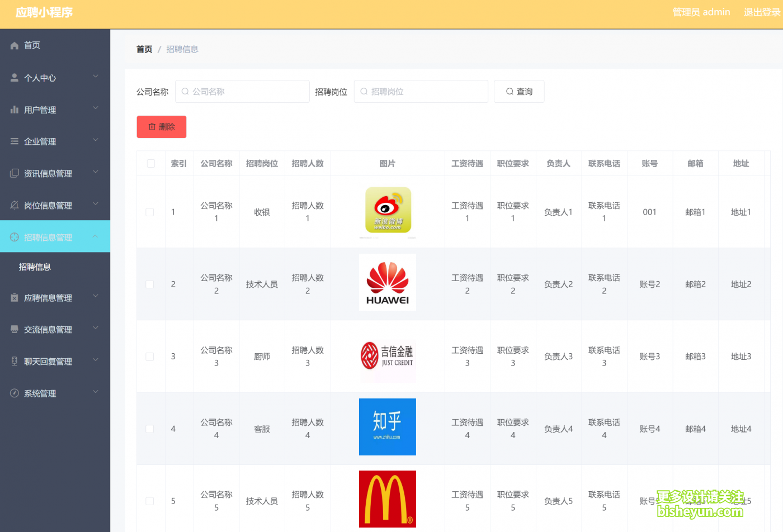This screenshot has height=532, width=783.
Task: Click the chat icon beside 交流信息管理
Action: pos(15,330)
